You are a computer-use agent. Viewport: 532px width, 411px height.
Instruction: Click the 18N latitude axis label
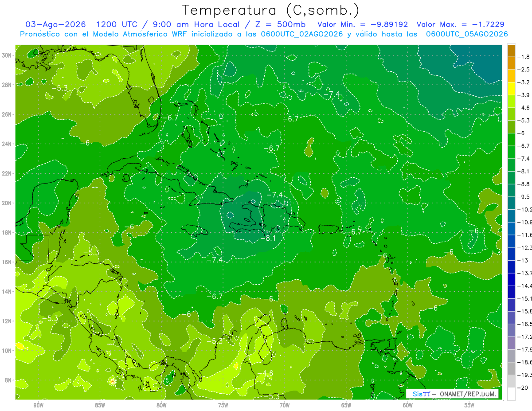click(x=7, y=232)
